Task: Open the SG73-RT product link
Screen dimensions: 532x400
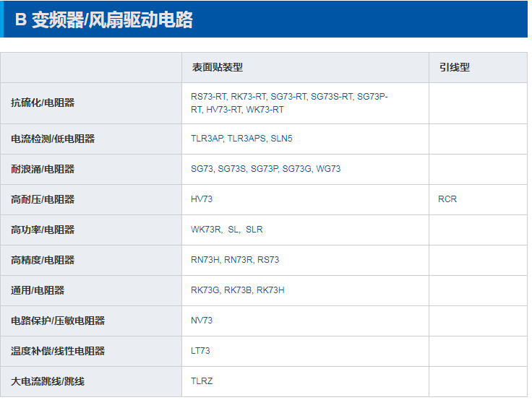Action: [x=288, y=97]
